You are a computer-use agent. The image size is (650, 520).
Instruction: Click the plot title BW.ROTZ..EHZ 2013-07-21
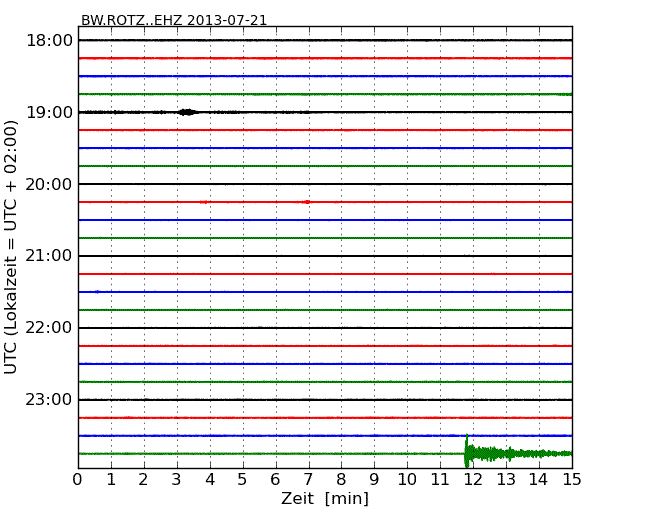click(174, 20)
